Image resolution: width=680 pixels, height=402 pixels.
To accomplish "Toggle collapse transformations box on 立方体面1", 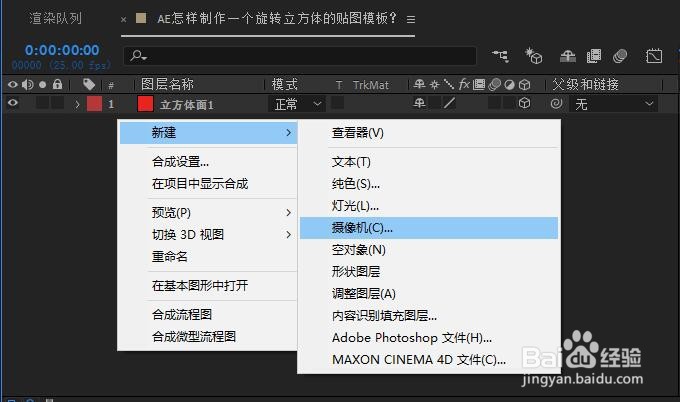I will pos(434,103).
